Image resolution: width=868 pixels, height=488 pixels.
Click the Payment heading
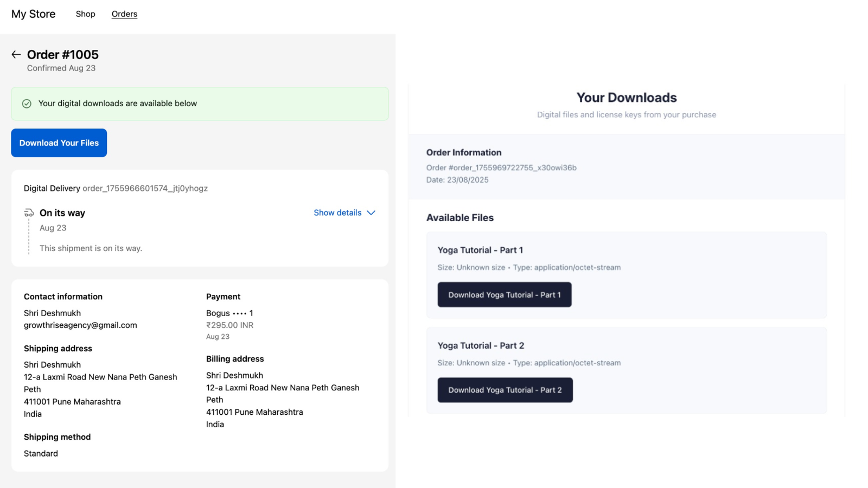223,297
